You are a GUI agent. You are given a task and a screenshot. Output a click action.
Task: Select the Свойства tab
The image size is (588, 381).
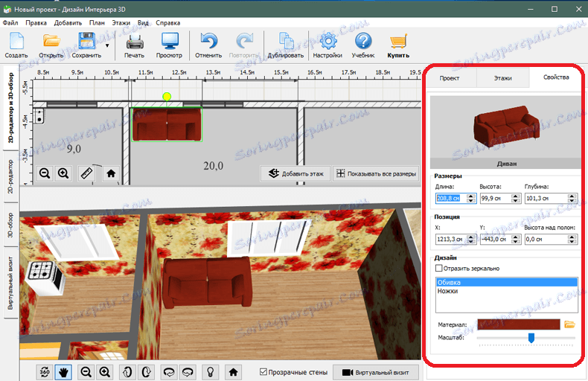click(556, 77)
